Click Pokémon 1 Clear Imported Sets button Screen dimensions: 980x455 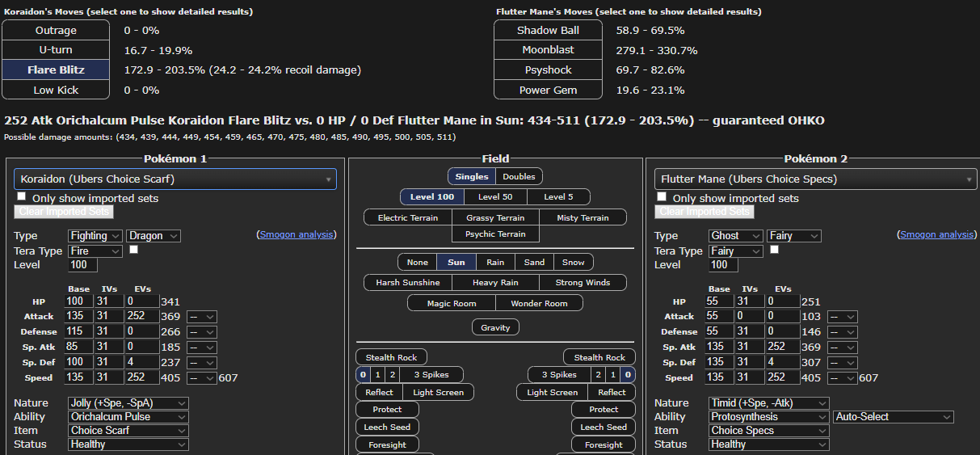click(64, 212)
